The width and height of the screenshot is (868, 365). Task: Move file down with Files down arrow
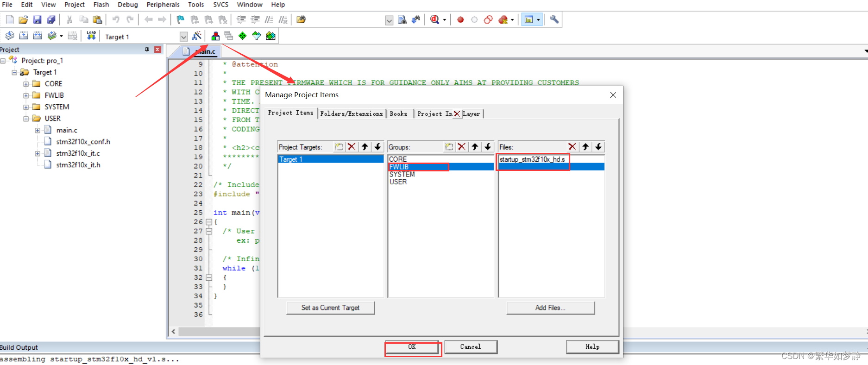click(x=598, y=147)
